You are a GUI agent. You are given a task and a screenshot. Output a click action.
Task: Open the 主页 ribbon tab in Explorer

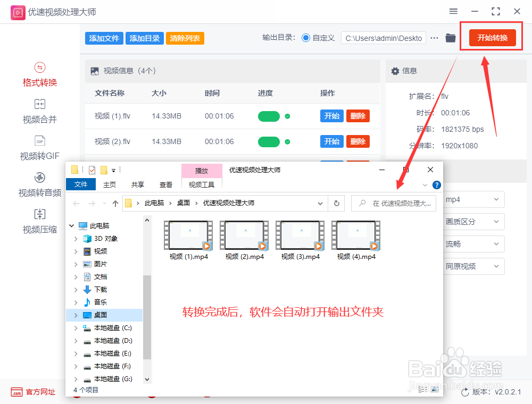coord(110,184)
